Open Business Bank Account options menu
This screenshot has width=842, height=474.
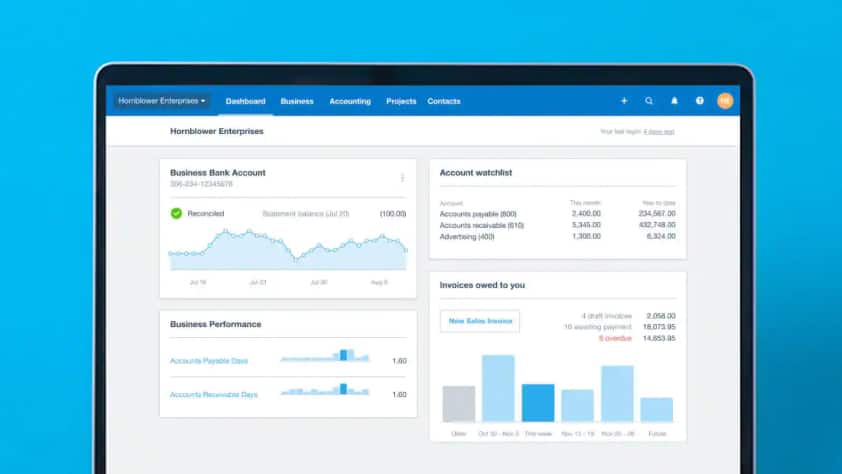click(x=402, y=177)
